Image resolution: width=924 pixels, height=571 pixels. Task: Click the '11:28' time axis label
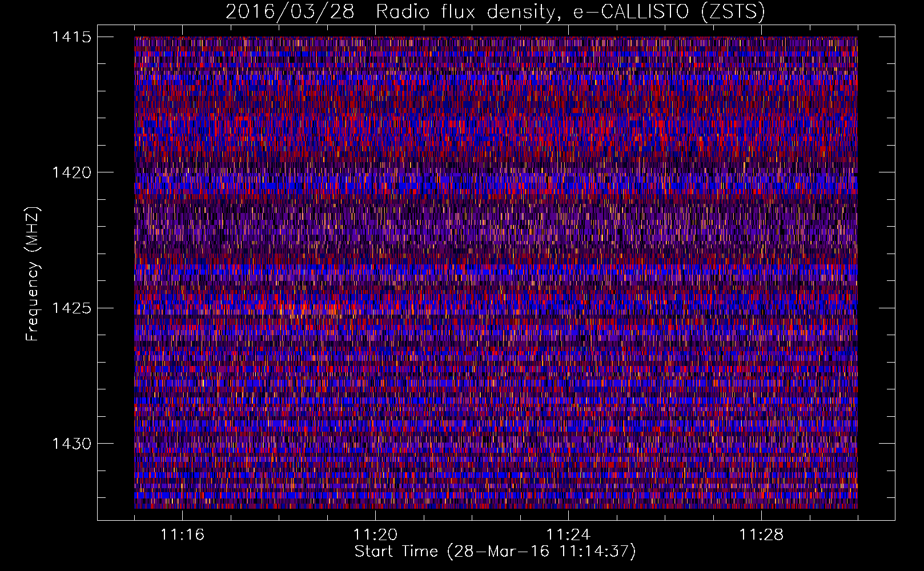(x=761, y=535)
